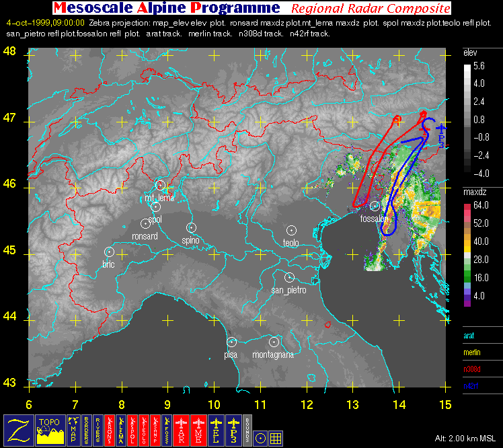Click the maxdz reflectivity color bar

[467, 254]
